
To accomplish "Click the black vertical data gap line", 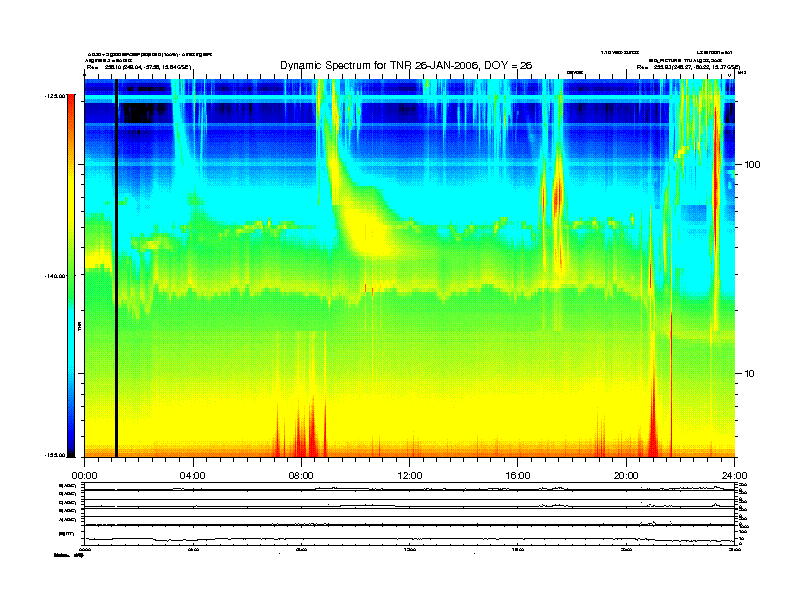I will pyautogui.click(x=116, y=268).
